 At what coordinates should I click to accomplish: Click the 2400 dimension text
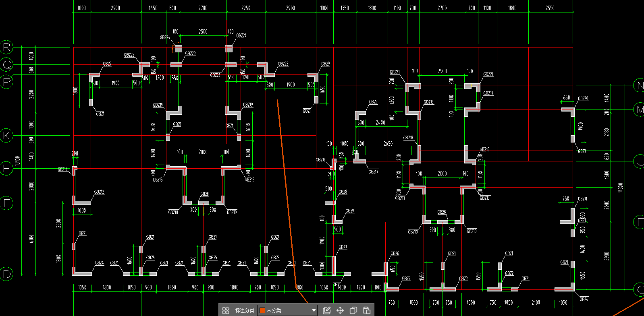click(380, 122)
